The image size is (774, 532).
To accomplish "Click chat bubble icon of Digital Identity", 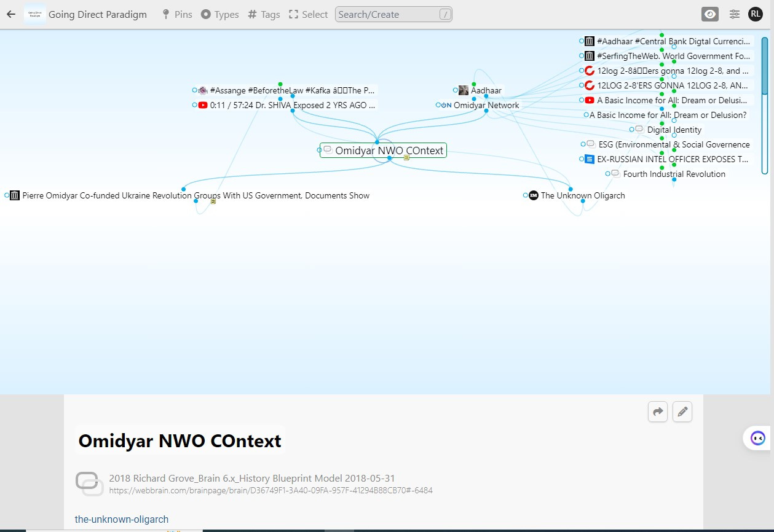I will pos(639,130).
